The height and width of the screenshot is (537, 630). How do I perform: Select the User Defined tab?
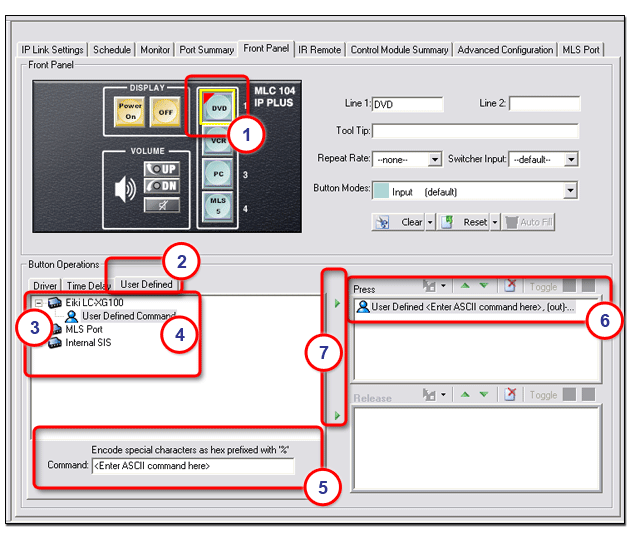click(146, 284)
